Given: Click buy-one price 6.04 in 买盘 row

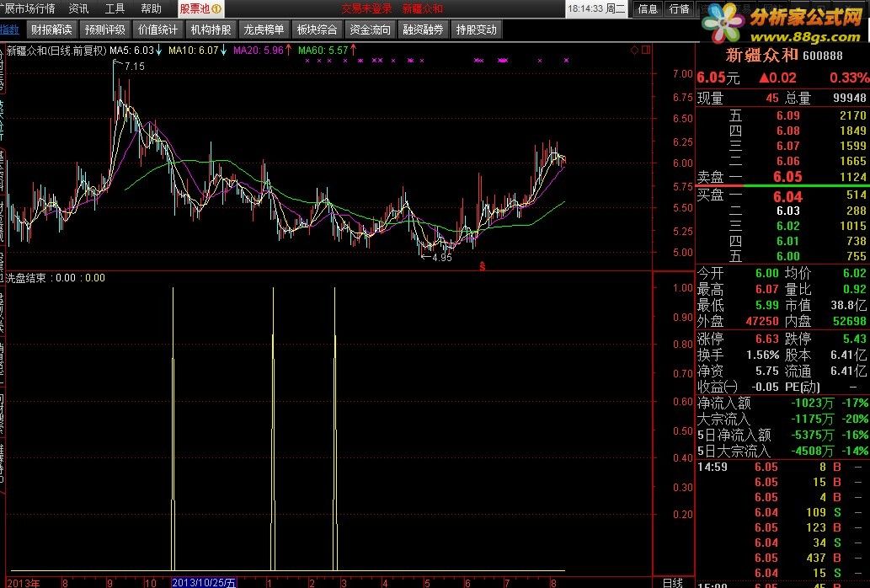Looking at the screenshot, I should point(787,196).
